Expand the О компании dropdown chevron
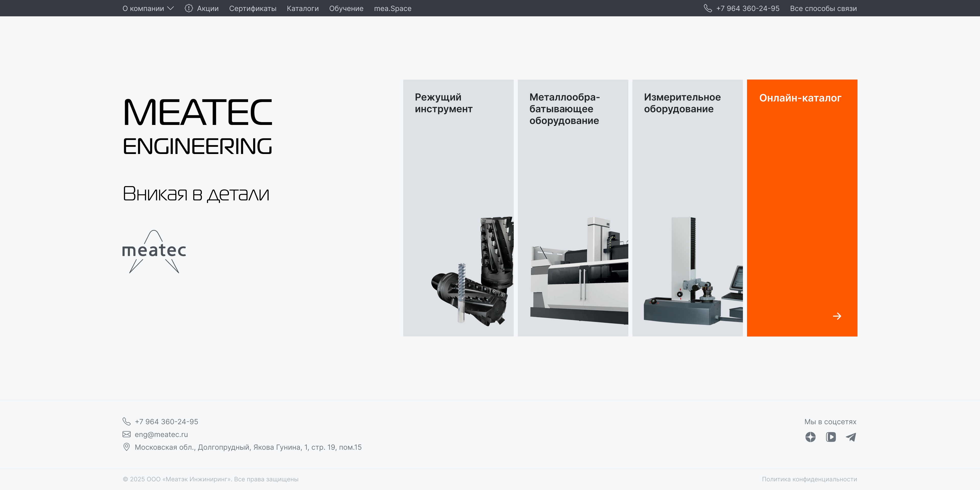Viewport: 980px width, 490px height. coord(170,8)
